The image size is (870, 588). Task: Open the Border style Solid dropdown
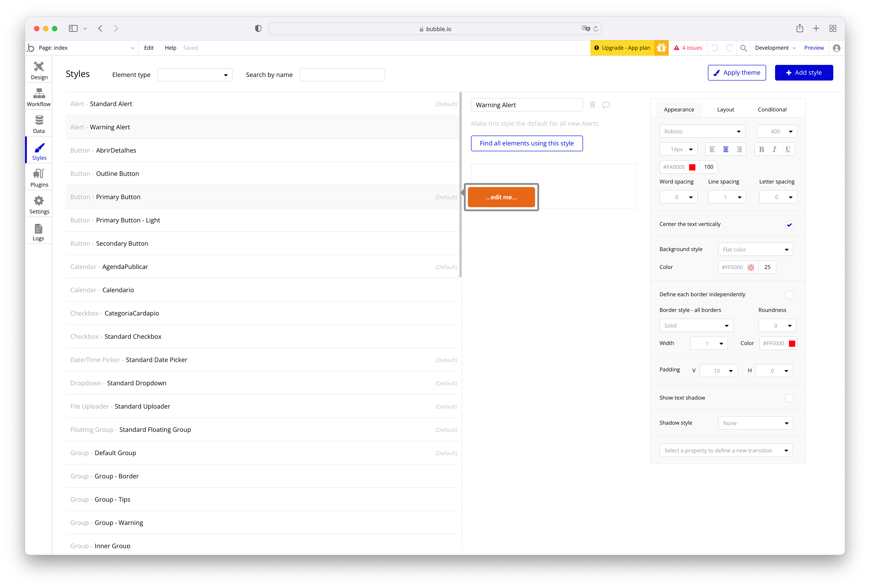point(696,325)
